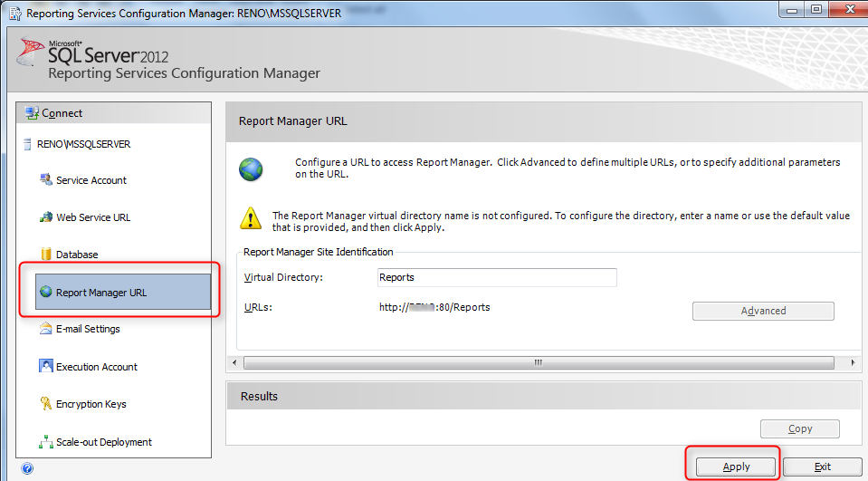Image resolution: width=868 pixels, height=481 pixels.
Task: Click the Scale-out Deployment network icon
Action: (46, 442)
